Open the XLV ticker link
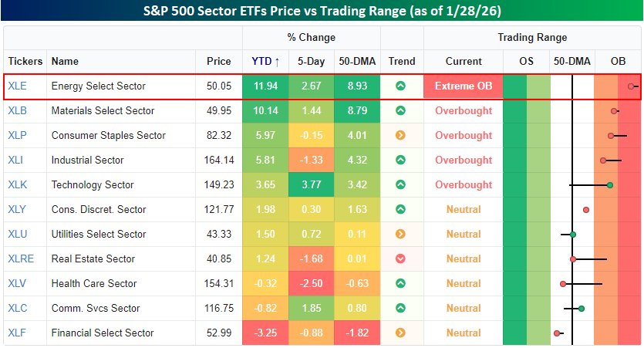This screenshot has height=348, width=644. click(17, 284)
